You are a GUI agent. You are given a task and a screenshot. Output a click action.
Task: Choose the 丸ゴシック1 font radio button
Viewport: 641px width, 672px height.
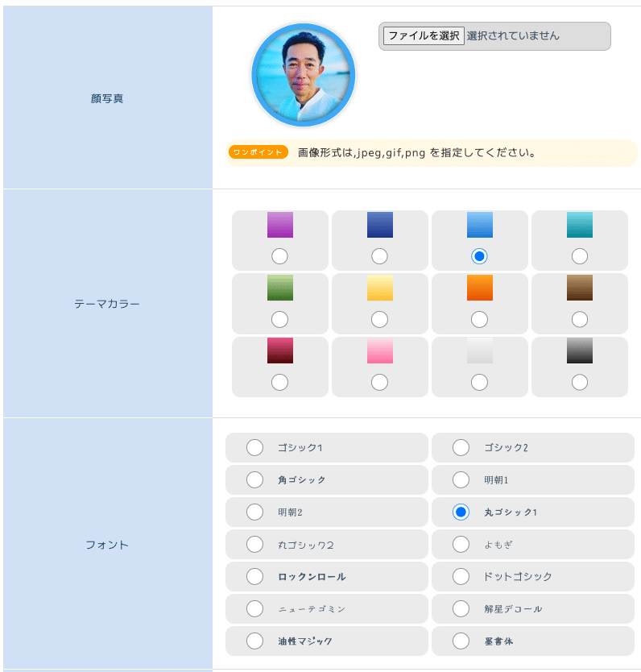pyautogui.click(x=461, y=512)
